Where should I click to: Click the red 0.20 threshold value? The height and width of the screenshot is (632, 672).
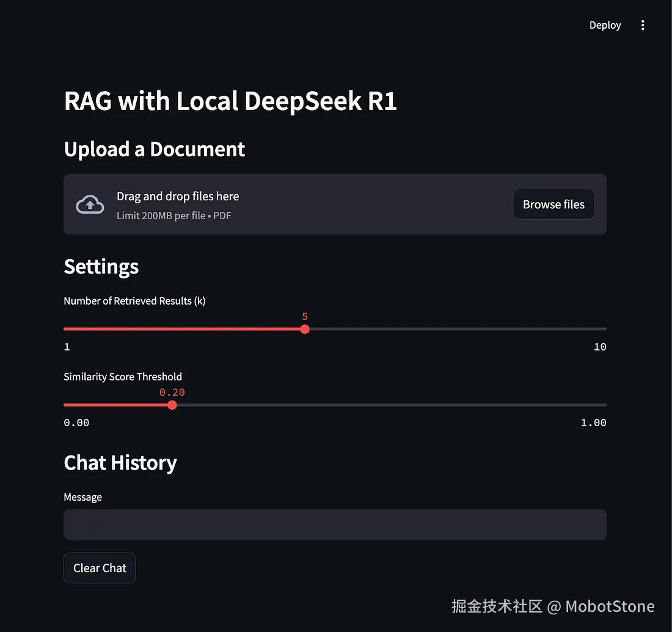[172, 392]
